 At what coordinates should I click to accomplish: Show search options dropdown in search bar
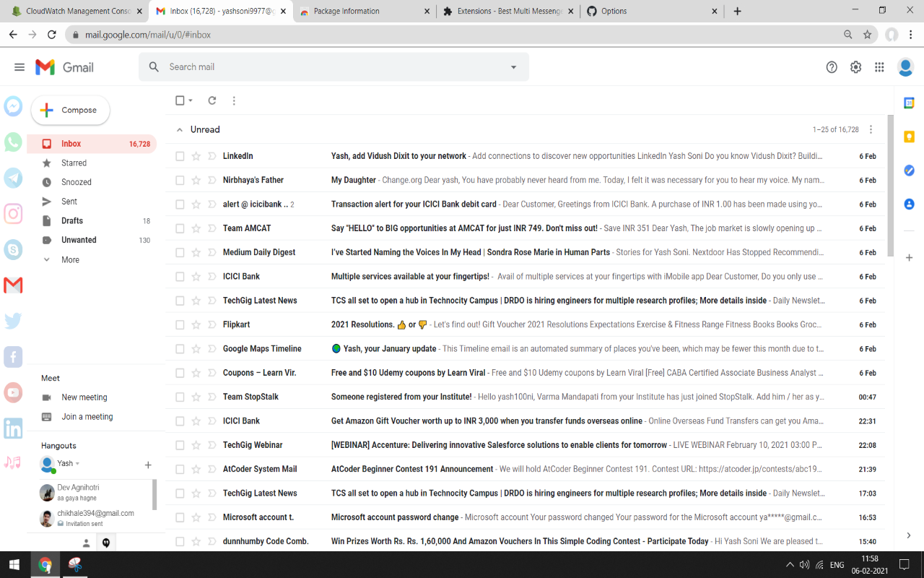click(514, 67)
